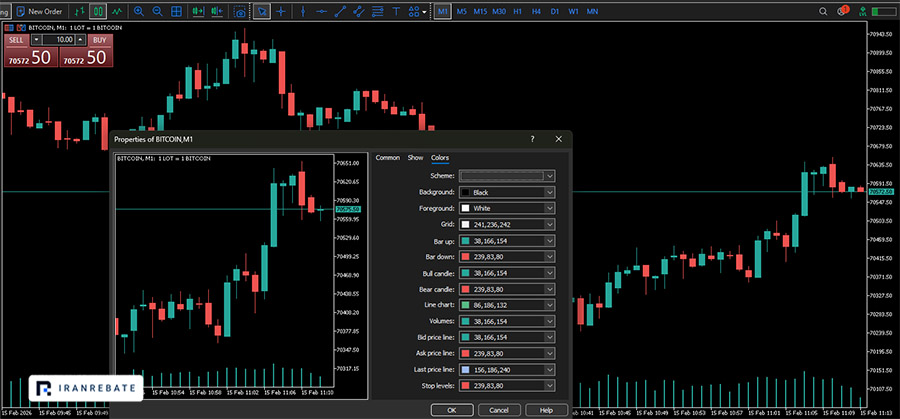Click the SELL button
This screenshot has height=419, width=900.
16,40
